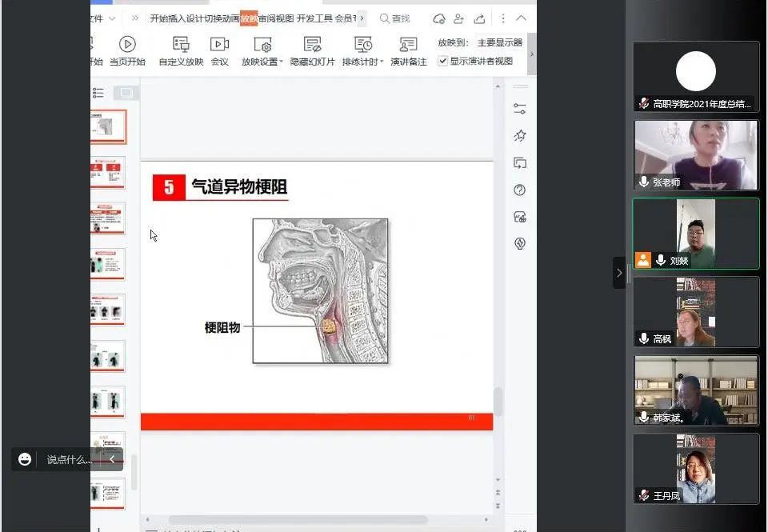Open the help question-mark icon in sidebar

point(520,190)
